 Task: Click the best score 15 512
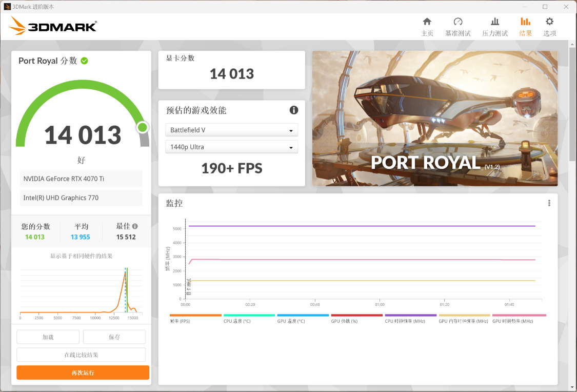click(x=126, y=237)
